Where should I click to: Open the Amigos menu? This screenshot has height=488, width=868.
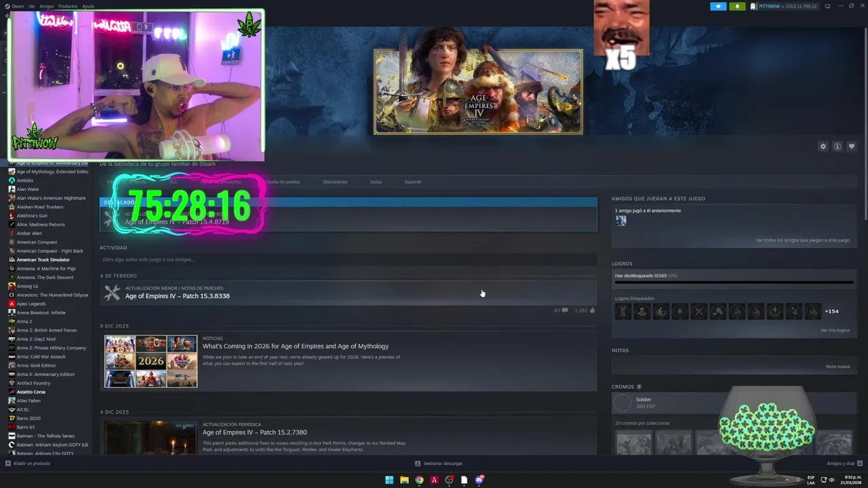[x=47, y=6]
